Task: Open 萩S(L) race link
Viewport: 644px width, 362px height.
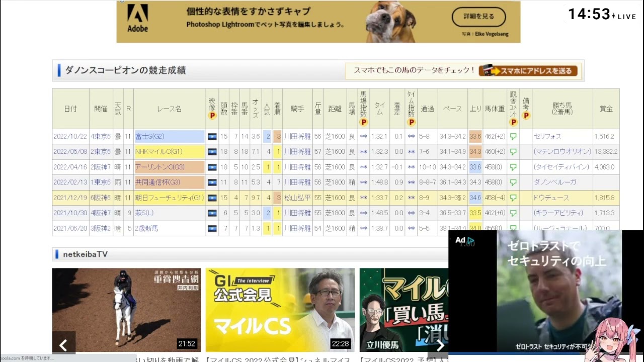Action: [x=144, y=213]
